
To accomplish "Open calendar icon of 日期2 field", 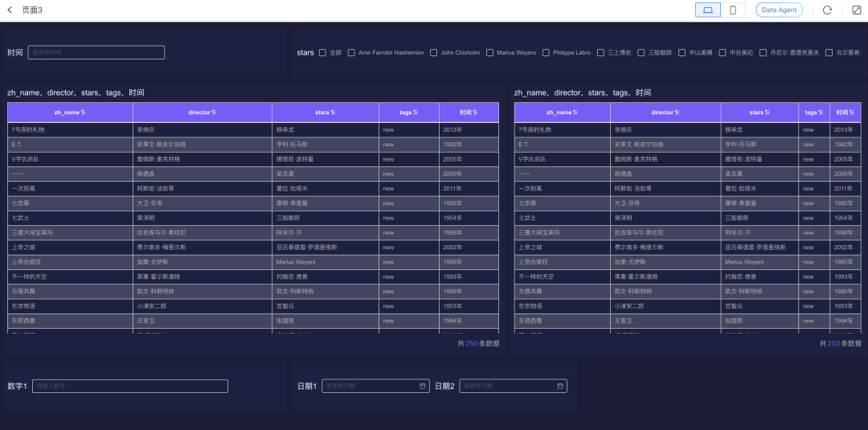I will (560, 386).
